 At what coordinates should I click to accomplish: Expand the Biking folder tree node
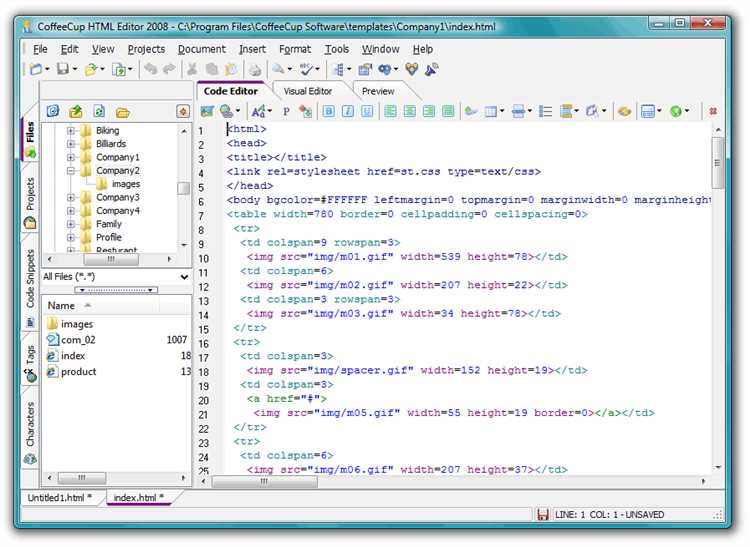click(71, 131)
